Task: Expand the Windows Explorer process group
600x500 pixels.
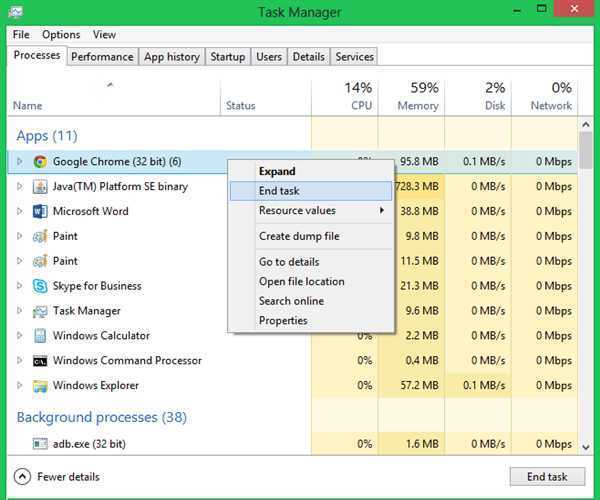Action: (20, 386)
